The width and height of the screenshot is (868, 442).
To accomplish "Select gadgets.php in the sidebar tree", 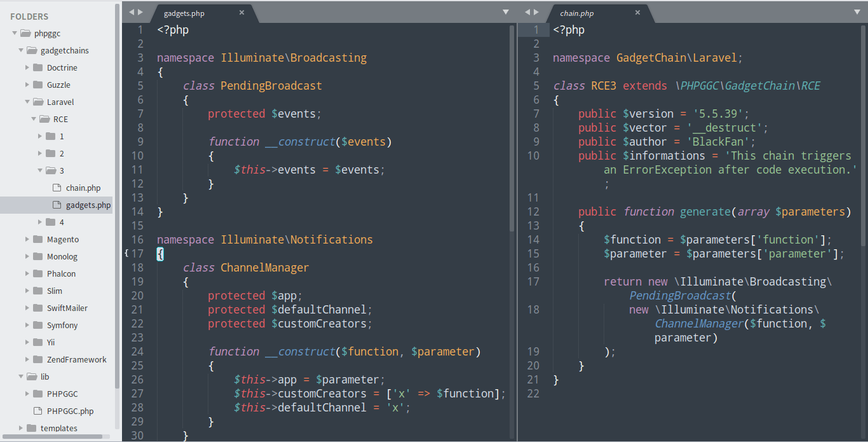I will point(88,205).
